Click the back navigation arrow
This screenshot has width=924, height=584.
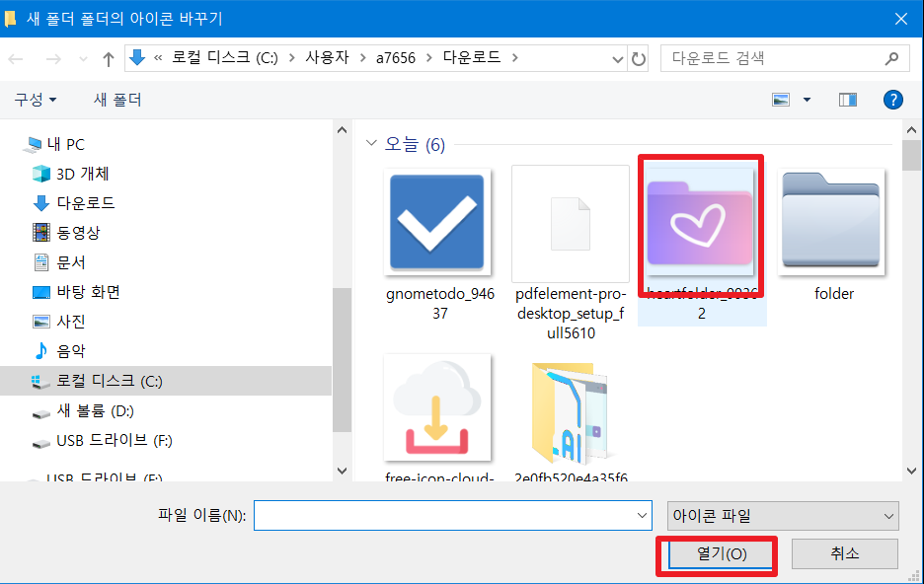tap(16, 58)
